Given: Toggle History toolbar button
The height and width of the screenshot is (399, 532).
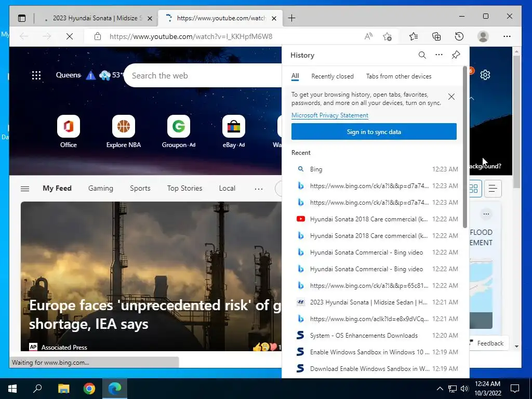Looking at the screenshot, I should [x=459, y=36].
